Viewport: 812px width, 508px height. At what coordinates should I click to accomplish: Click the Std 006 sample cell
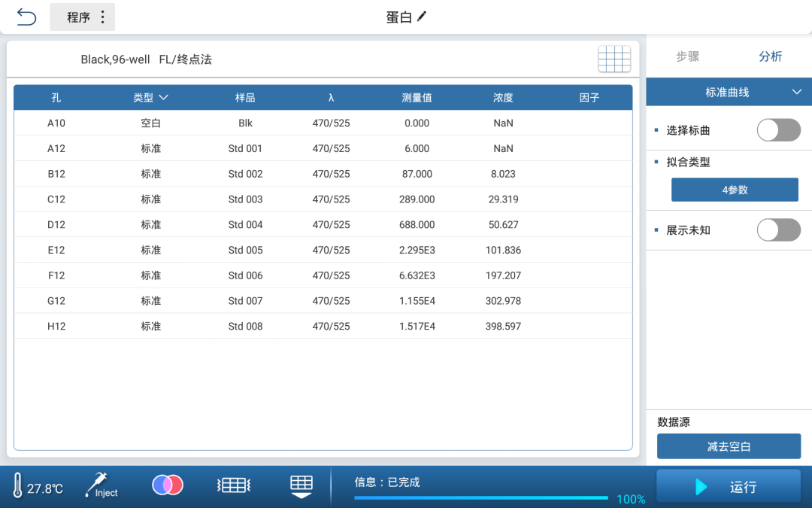245,275
